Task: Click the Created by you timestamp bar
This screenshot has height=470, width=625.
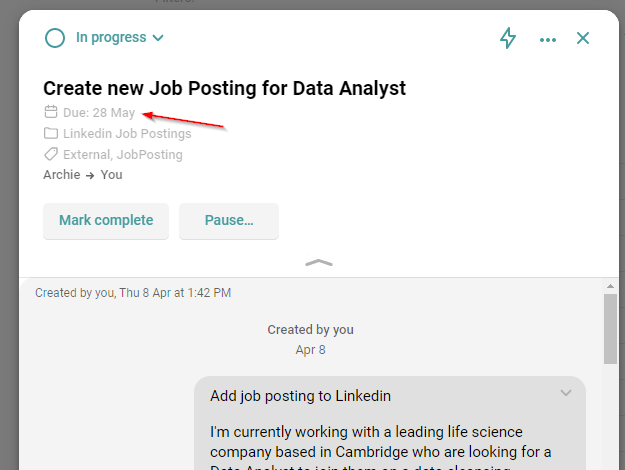Action: (x=133, y=293)
